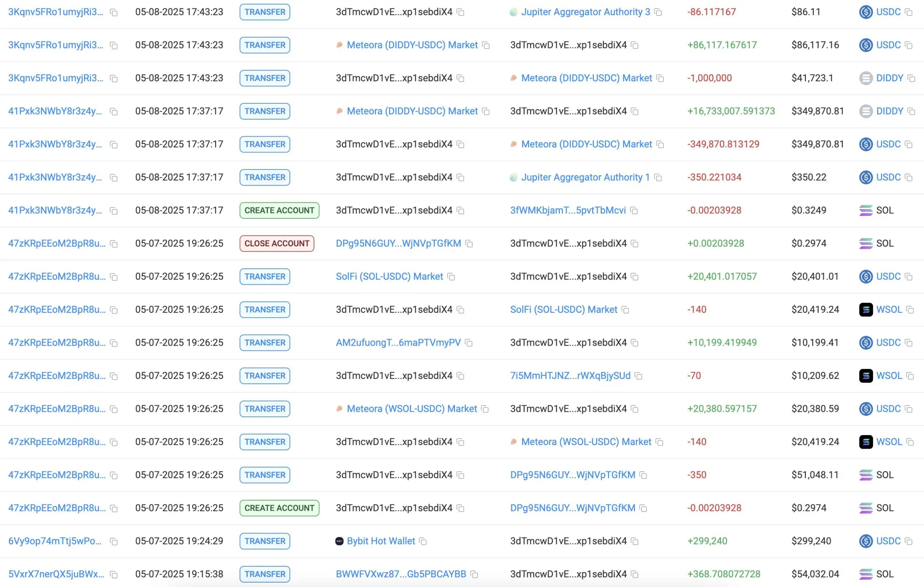
Task: Select amount +16,733,007.591373
Action: pyautogui.click(x=731, y=111)
